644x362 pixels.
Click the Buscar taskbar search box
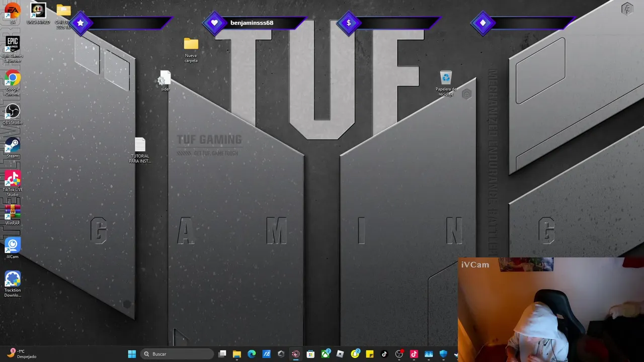coord(177,354)
